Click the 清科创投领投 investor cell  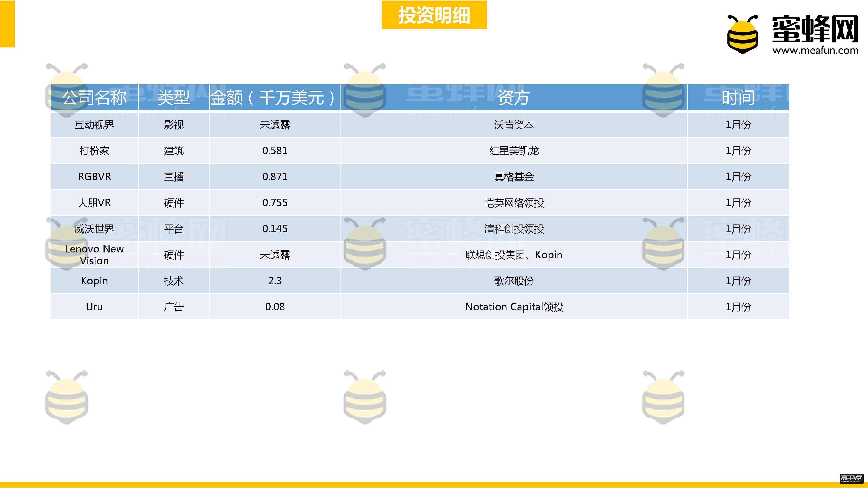point(514,229)
